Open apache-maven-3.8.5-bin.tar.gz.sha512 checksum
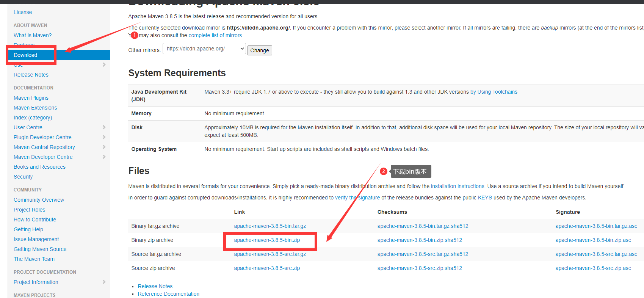Image resolution: width=644 pixels, height=298 pixels. tap(423, 226)
